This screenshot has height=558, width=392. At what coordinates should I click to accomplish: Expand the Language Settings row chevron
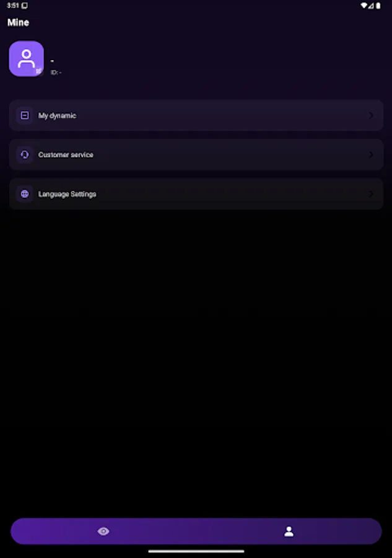(x=371, y=193)
